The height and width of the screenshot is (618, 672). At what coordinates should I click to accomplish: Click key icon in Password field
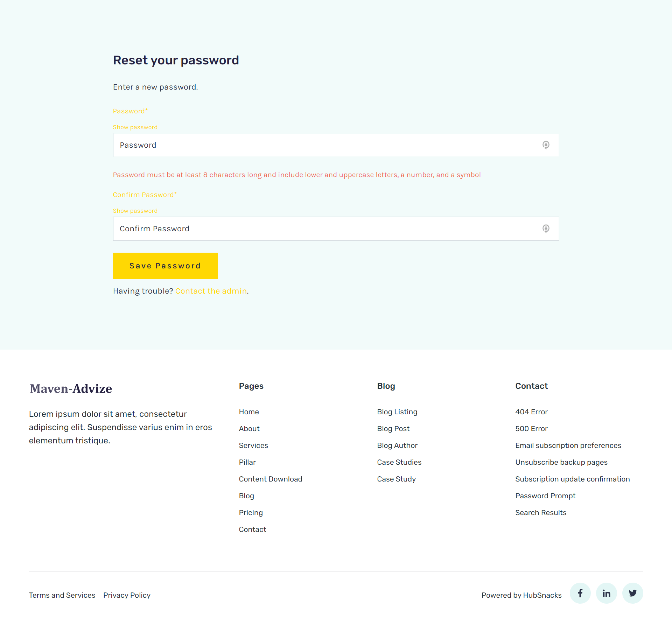(546, 145)
